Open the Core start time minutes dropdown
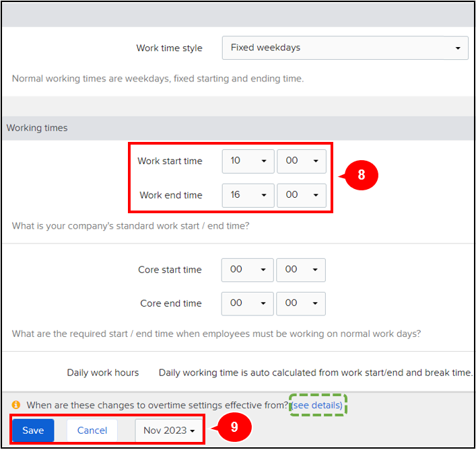This screenshot has height=450, width=476. [301, 270]
